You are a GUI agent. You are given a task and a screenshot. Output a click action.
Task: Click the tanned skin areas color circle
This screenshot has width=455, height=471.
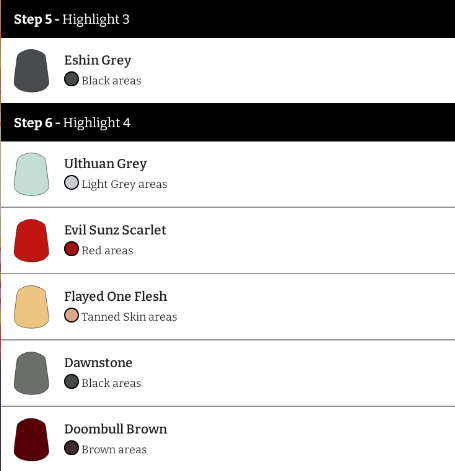point(71,315)
